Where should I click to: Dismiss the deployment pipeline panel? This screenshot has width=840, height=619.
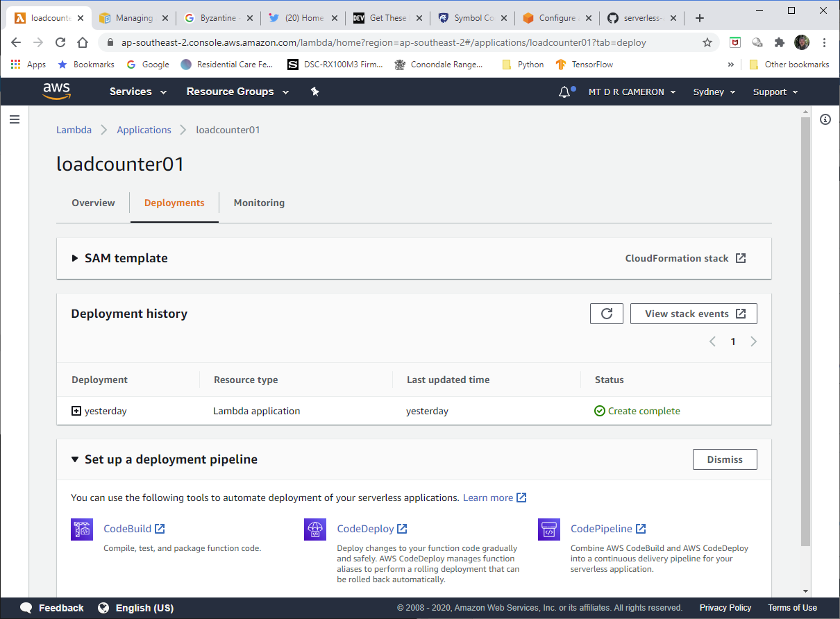pos(725,459)
